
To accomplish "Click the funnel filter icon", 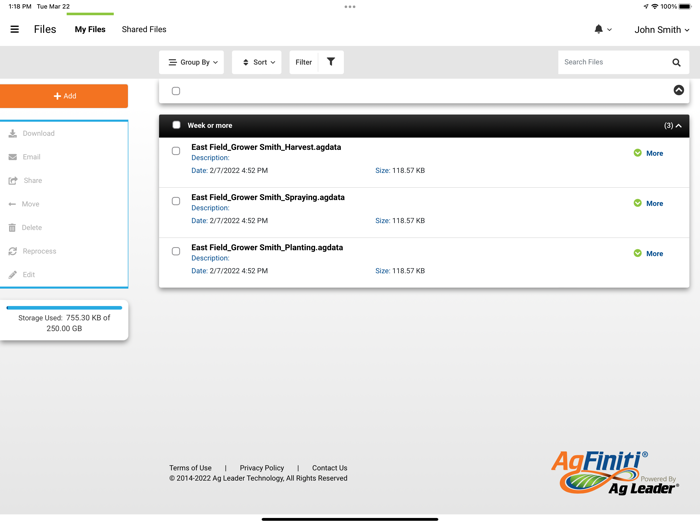I will [331, 62].
